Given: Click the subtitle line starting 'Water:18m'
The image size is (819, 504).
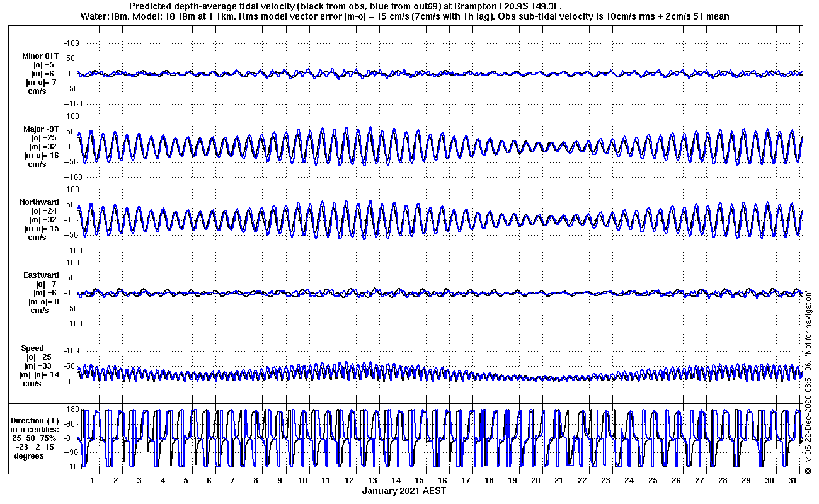Looking at the screenshot, I should tap(405, 16).
